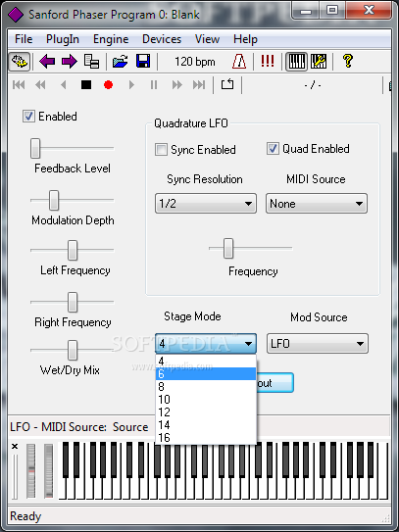Click the red exclamation panic icon
399x532 pixels.
point(268,62)
